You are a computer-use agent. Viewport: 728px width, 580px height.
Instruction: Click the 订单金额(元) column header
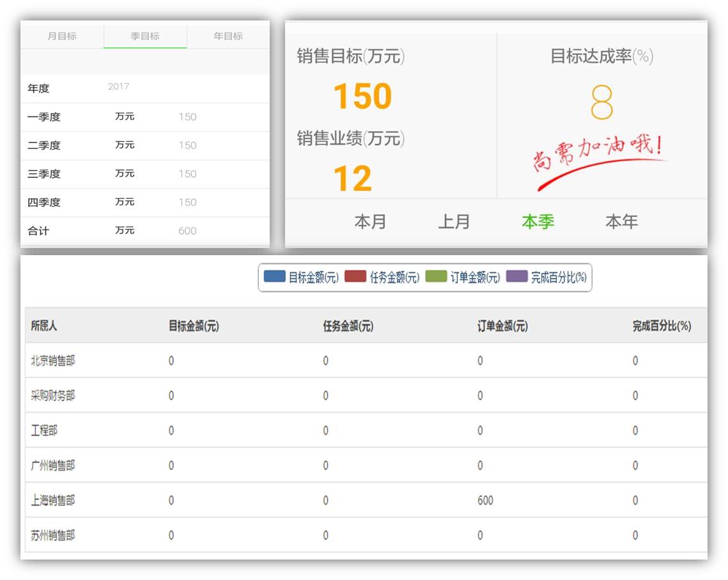[502, 326]
